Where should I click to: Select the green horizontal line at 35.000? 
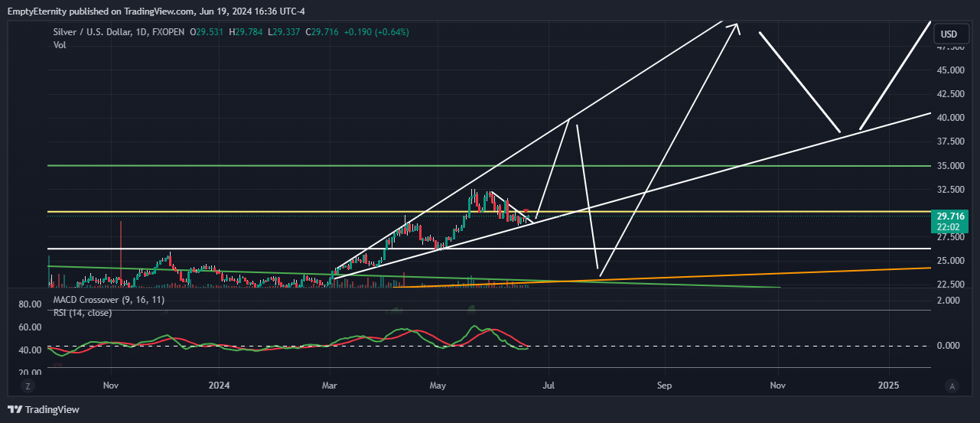(x=490, y=165)
